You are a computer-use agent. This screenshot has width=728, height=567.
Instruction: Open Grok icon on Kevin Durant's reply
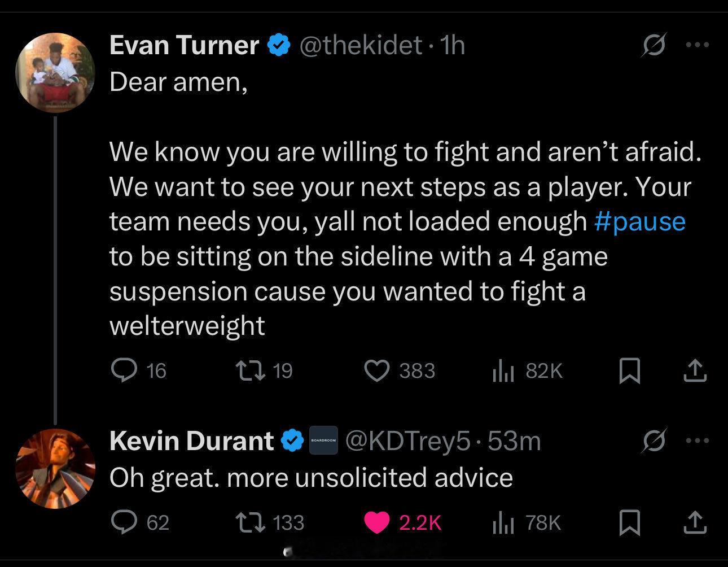(x=655, y=440)
